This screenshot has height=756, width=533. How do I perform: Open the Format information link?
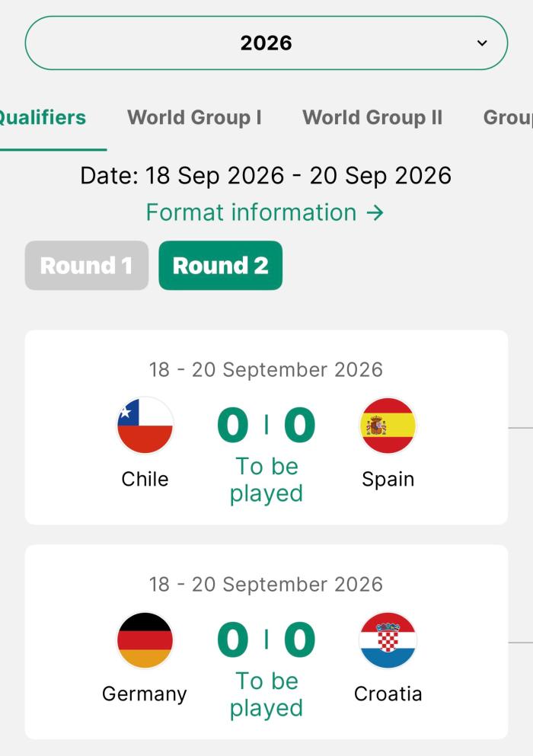[265, 212]
